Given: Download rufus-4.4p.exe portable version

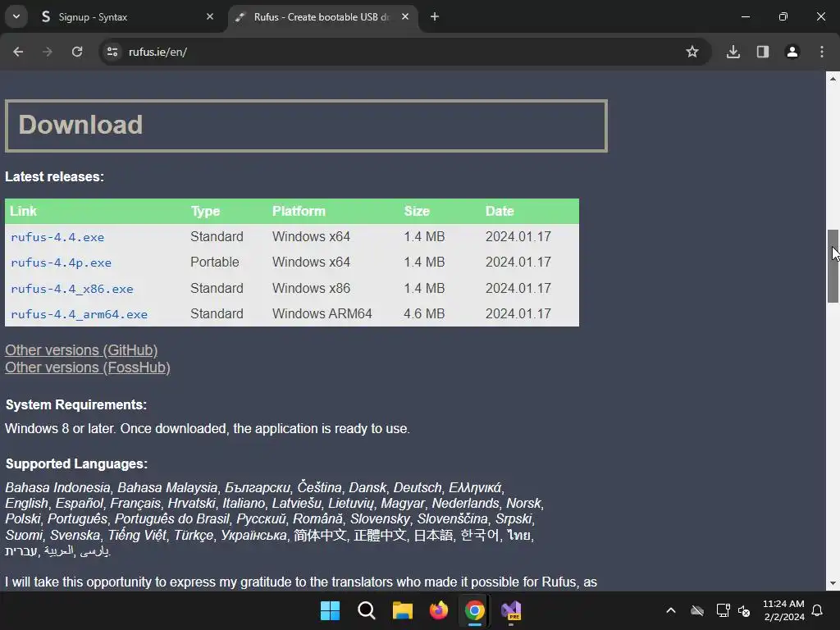Looking at the screenshot, I should click(x=61, y=262).
